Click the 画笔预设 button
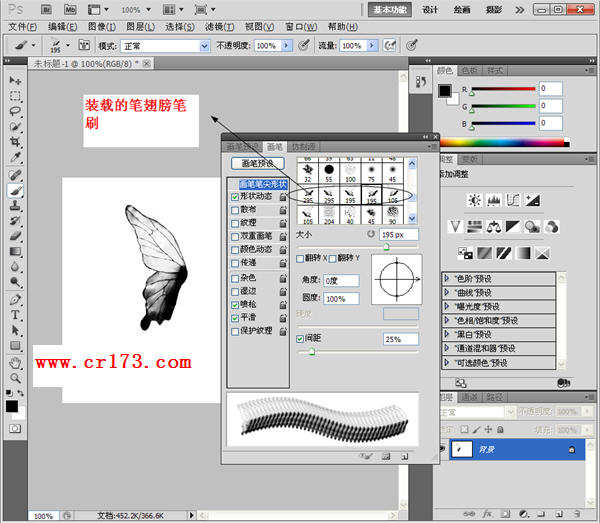Viewport: 600px width, 523px height. (258, 163)
